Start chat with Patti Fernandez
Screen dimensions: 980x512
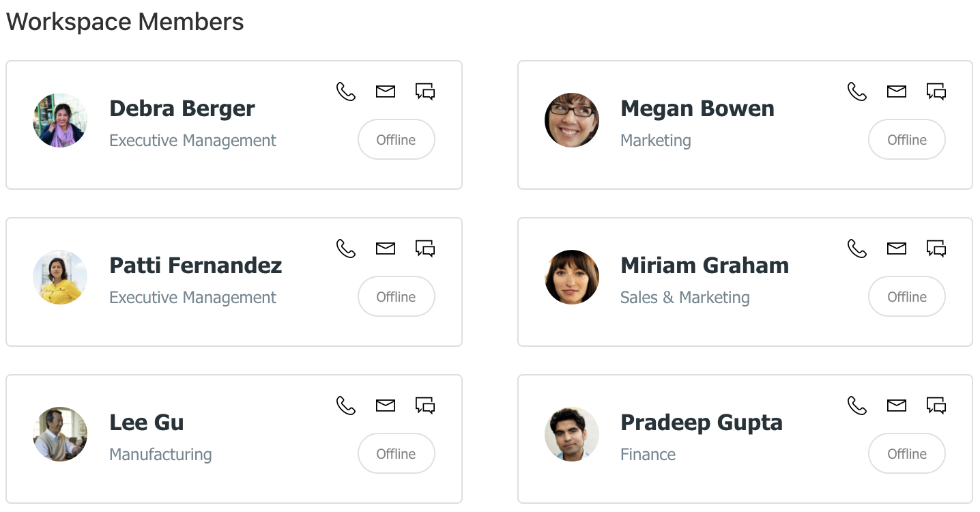pyautogui.click(x=425, y=248)
